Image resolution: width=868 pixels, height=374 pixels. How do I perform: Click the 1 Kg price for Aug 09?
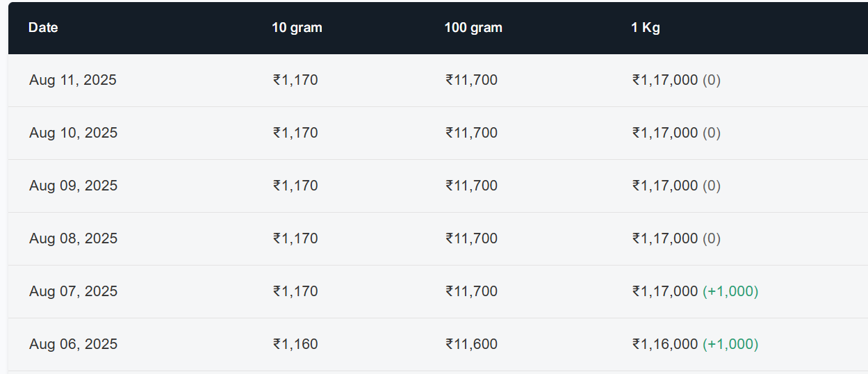tap(664, 186)
